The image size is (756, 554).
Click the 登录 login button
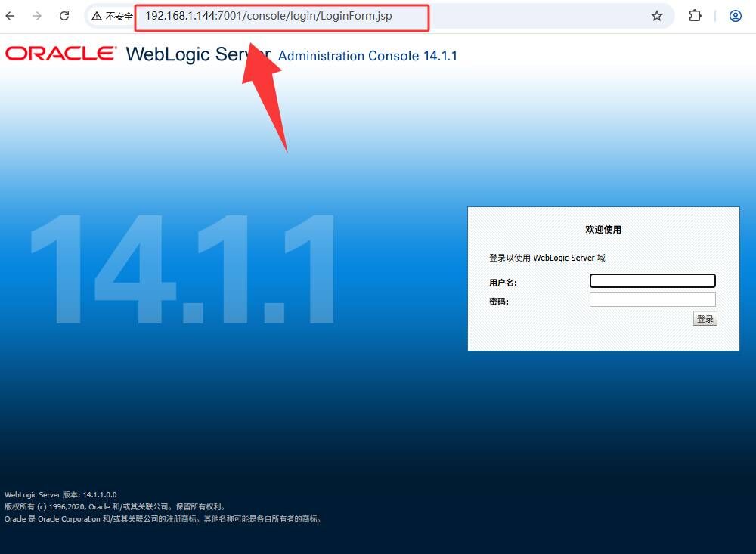click(x=705, y=319)
